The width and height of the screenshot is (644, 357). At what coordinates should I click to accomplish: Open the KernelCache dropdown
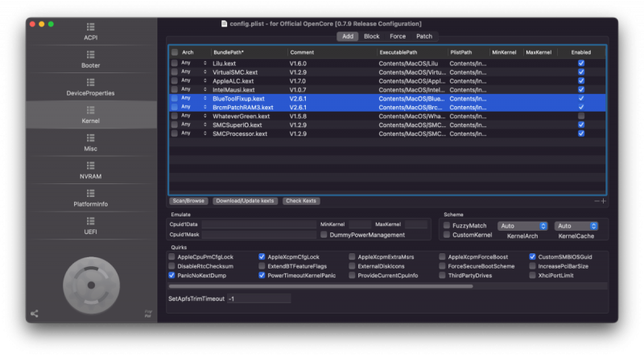tap(576, 226)
